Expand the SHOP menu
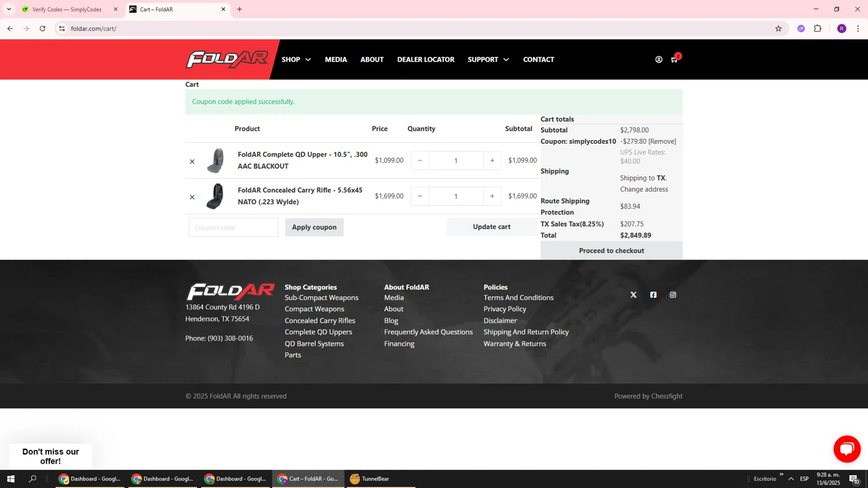Image resolution: width=868 pixels, height=488 pixels. coord(296,60)
